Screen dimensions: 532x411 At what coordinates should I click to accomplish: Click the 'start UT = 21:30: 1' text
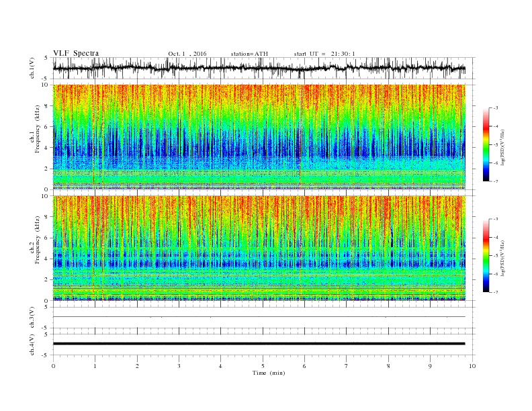324,54
